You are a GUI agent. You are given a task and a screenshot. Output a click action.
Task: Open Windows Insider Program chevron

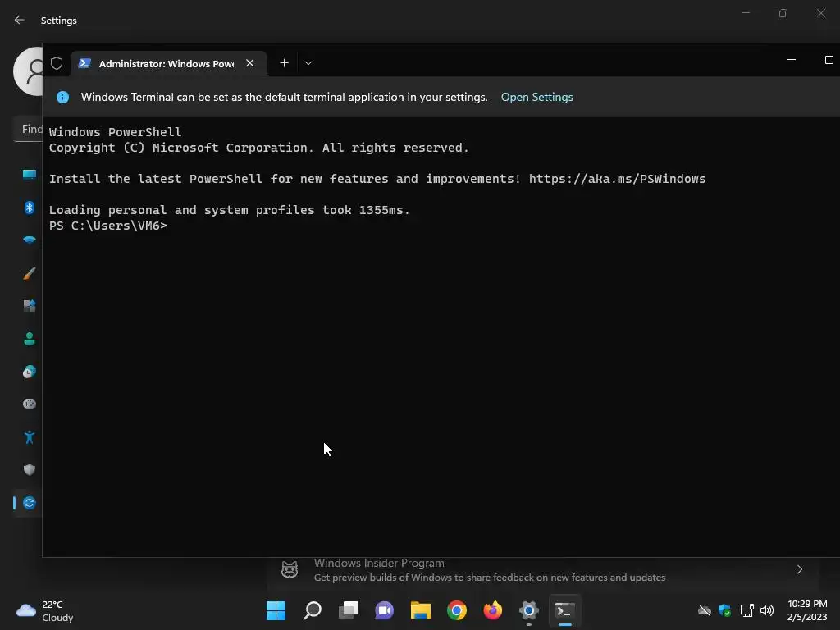point(799,569)
